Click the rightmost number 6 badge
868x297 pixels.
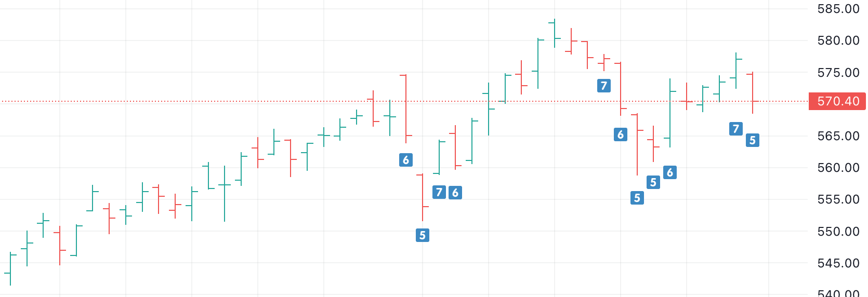[x=670, y=172]
